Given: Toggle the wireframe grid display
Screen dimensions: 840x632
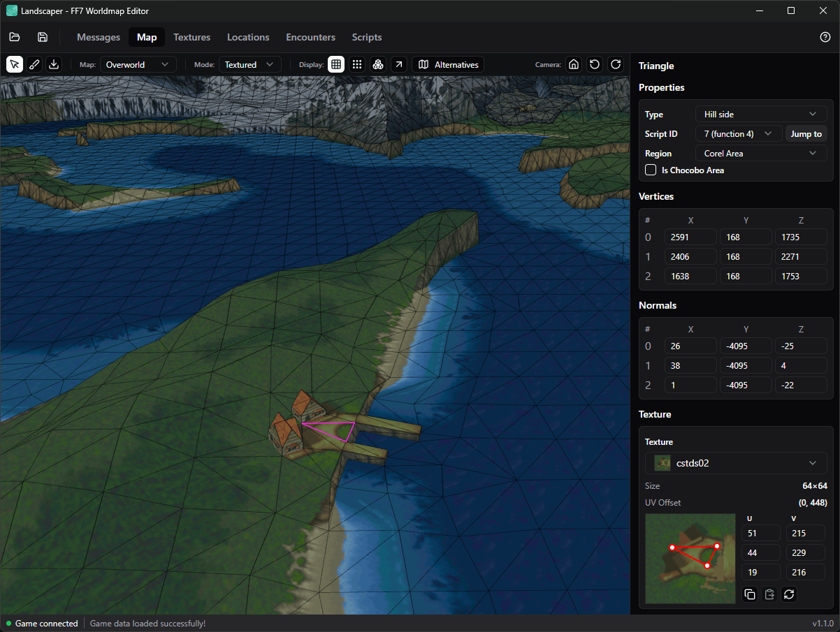Looking at the screenshot, I should [336, 64].
